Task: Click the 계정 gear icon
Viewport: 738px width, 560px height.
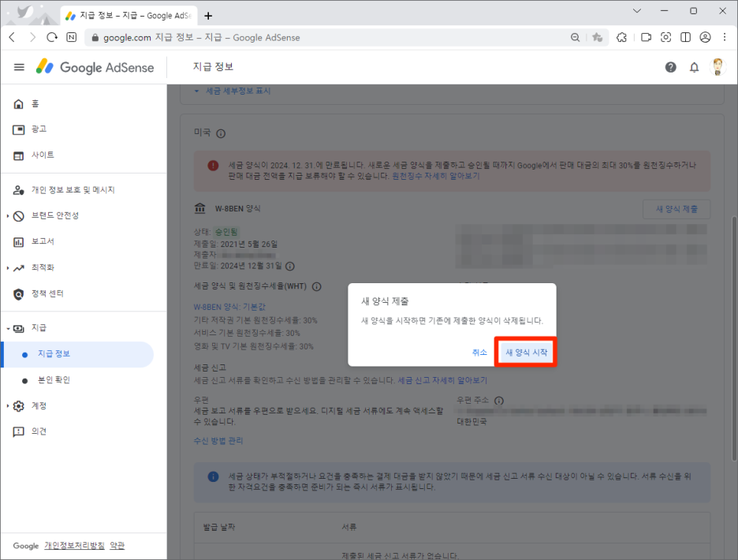Action: (18, 406)
